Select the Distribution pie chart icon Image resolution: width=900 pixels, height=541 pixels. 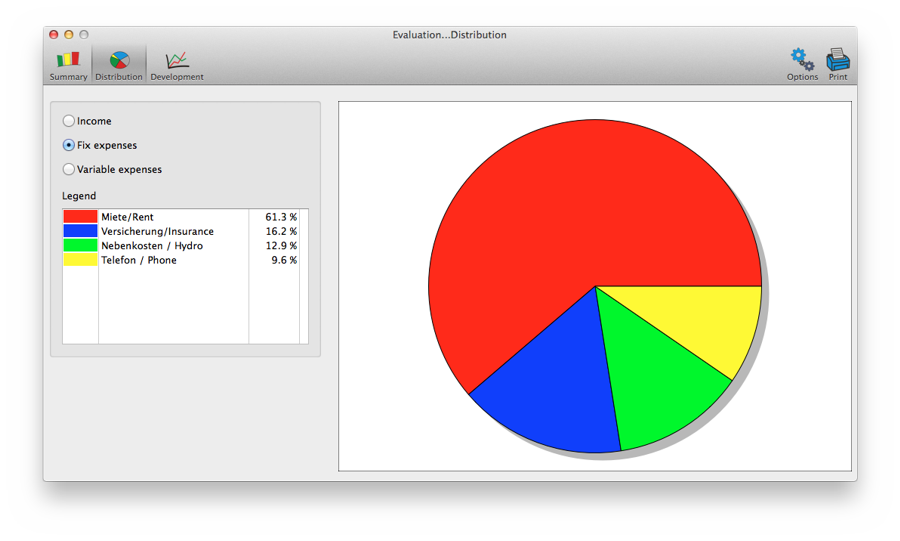coord(119,65)
